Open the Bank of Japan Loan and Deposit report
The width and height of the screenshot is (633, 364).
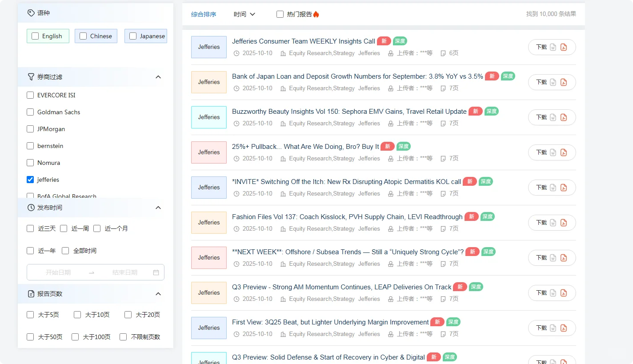[357, 76]
